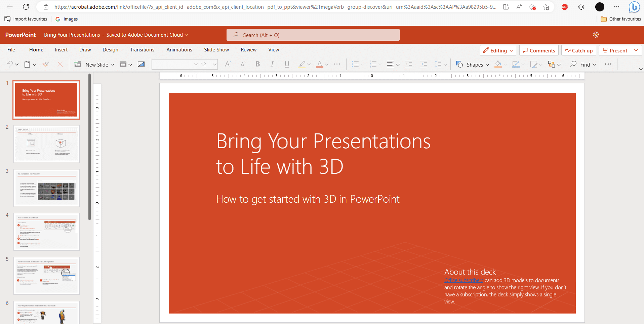Click the Undo arrow icon
The height and width of the screenshot is (324, 644).
click(x=10, y=64)
